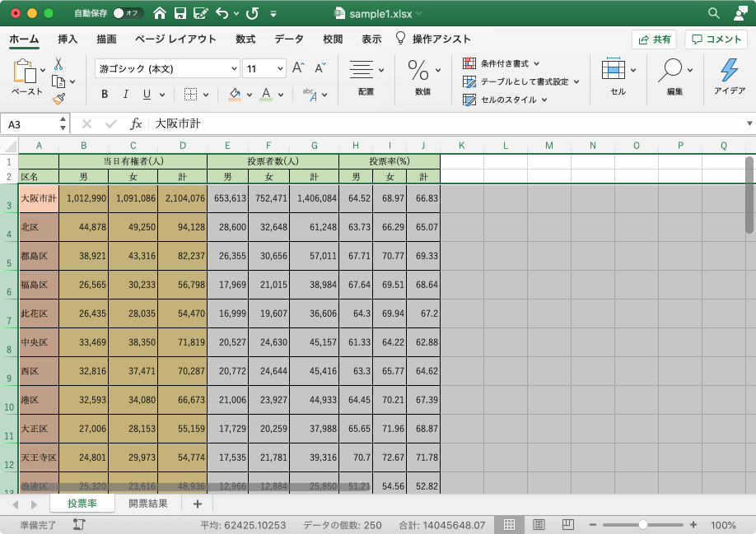Switch to the 挿入 (Insert) ribbon tab
Screen dimensions: 756x534
point(68,39)
